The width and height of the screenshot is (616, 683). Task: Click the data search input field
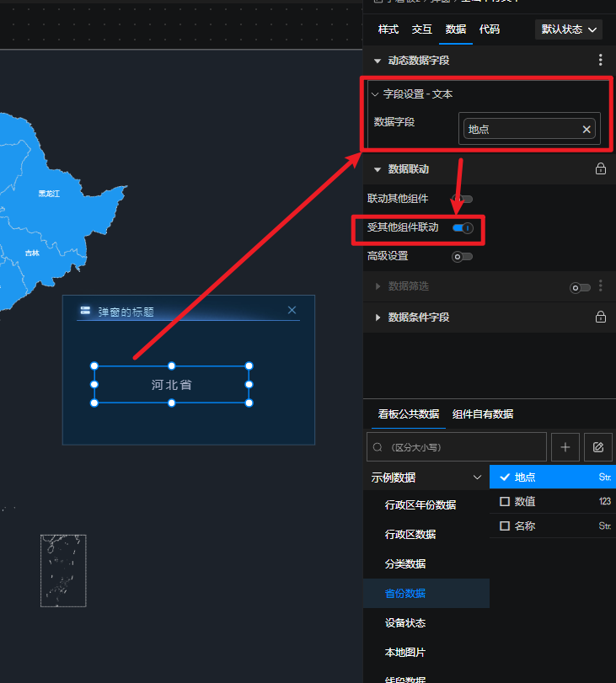tap(459, 447)
